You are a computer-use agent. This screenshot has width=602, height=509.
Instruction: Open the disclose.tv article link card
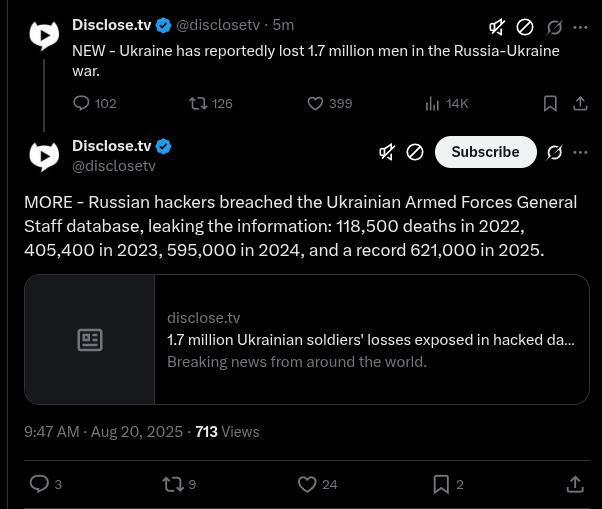pos(307,339)
